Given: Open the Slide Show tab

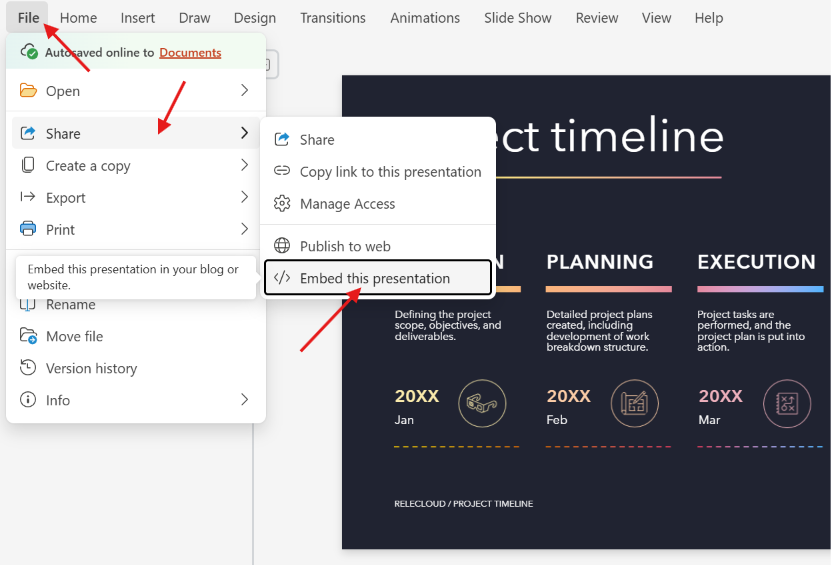Looking at the screenshot, I should tap(518, 18).
